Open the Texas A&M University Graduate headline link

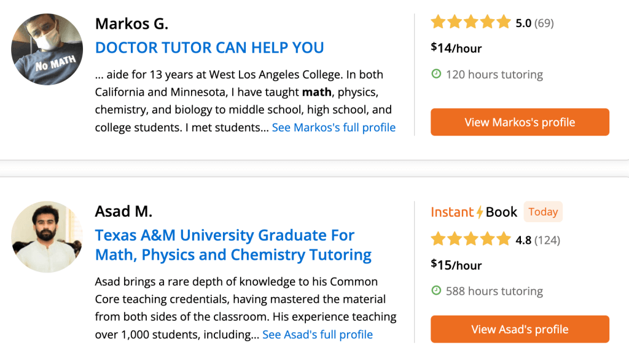pyautogui.click(x=233, y=244)
